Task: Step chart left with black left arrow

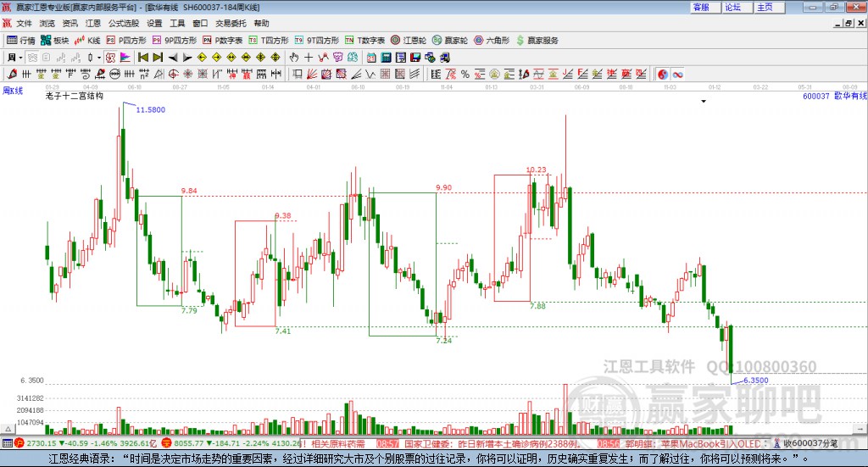Action: pyautogui.click(x=173, y=58)
